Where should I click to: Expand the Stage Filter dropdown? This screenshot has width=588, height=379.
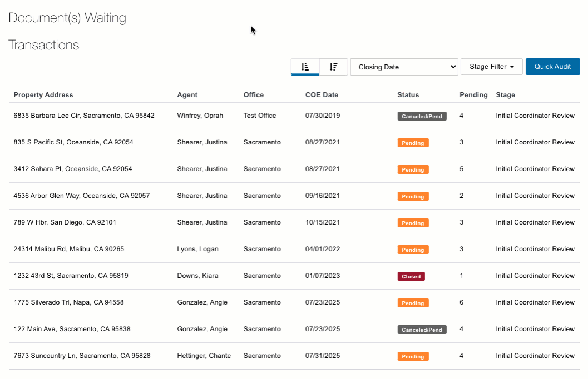click(491, 67)
